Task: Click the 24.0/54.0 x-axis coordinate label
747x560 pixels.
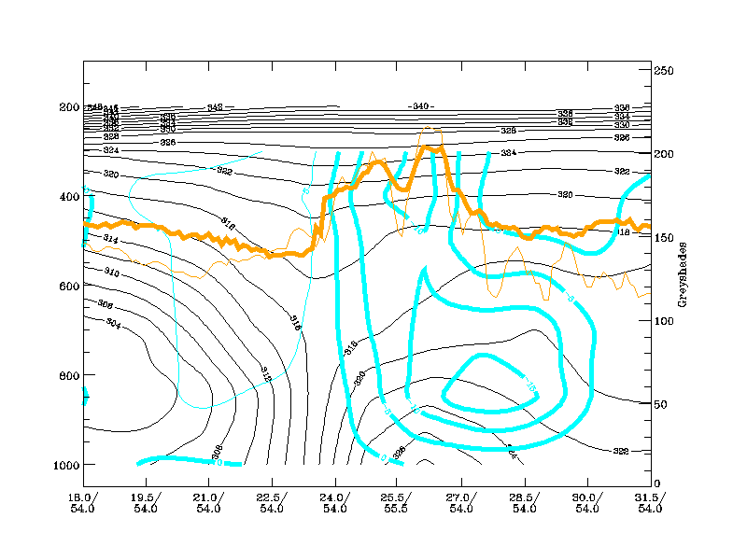Action: coord(334,503)
